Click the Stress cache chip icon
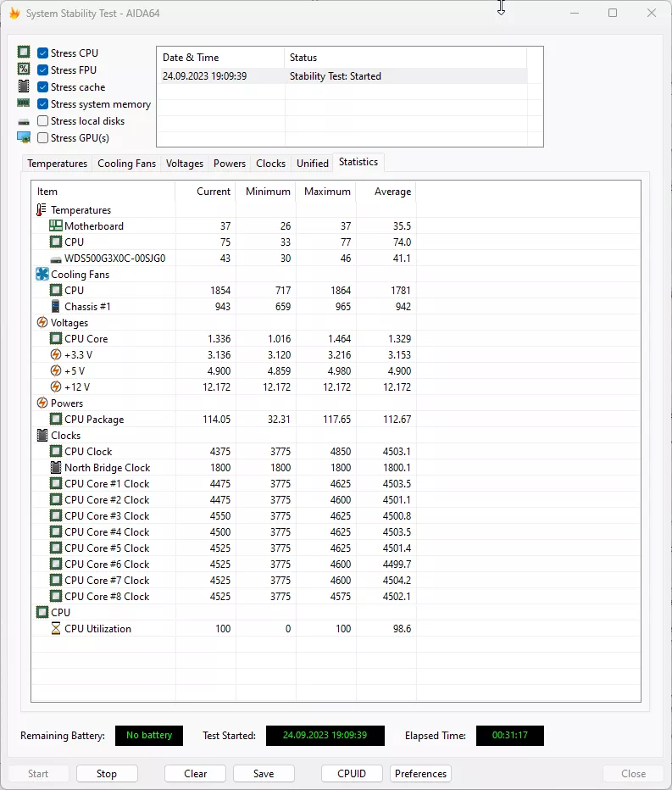The height and width of the screenshot is (790, 672). click(x=24, y=86)
